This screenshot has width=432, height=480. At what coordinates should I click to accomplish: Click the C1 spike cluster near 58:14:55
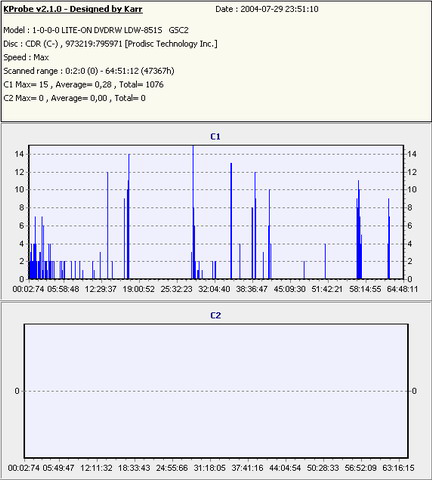[x=359, y=230]
